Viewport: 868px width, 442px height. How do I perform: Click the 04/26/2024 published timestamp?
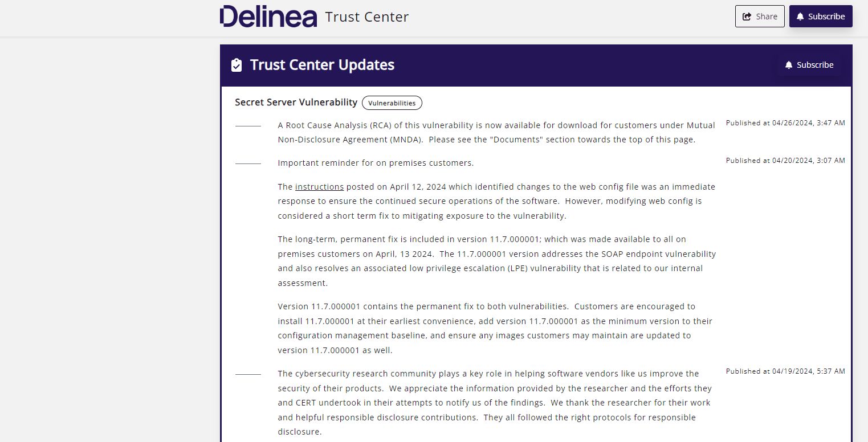click(785, 122)
